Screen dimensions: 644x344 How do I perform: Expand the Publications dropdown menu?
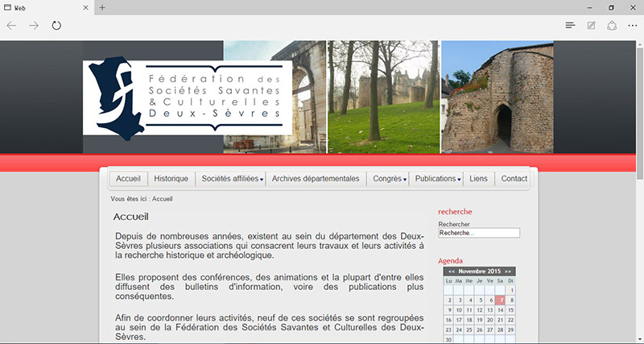tap(438, 179)
